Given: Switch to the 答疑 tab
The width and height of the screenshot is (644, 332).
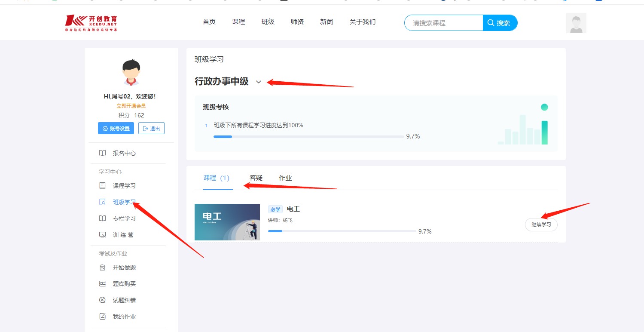Looking at the screenshot, I should point(256,178).
